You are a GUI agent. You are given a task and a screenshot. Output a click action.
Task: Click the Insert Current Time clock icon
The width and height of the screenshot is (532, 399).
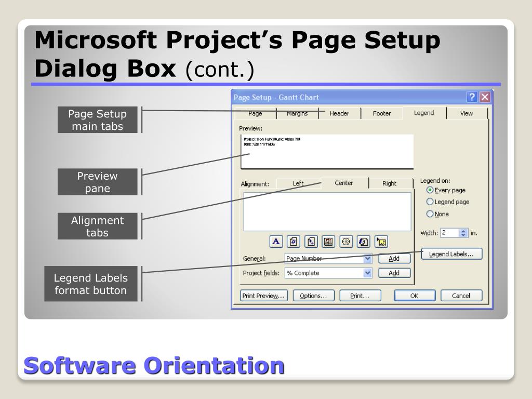pos(345,242)
